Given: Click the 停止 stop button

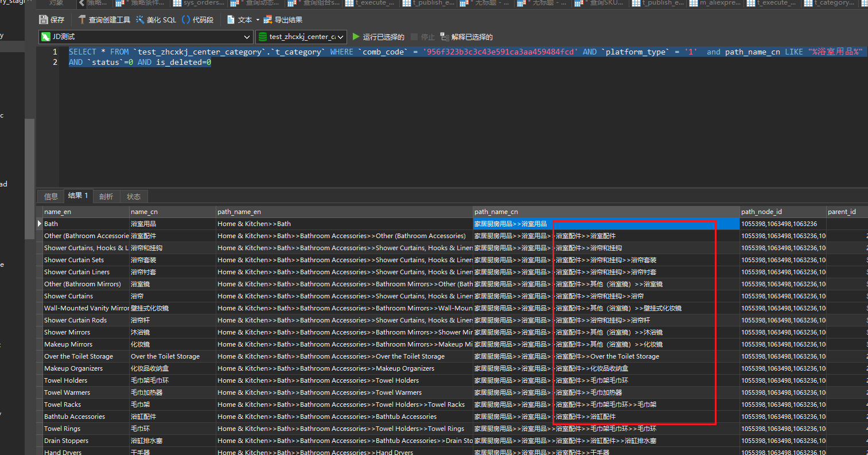Looking at the screenshot, I should point(422,37).
